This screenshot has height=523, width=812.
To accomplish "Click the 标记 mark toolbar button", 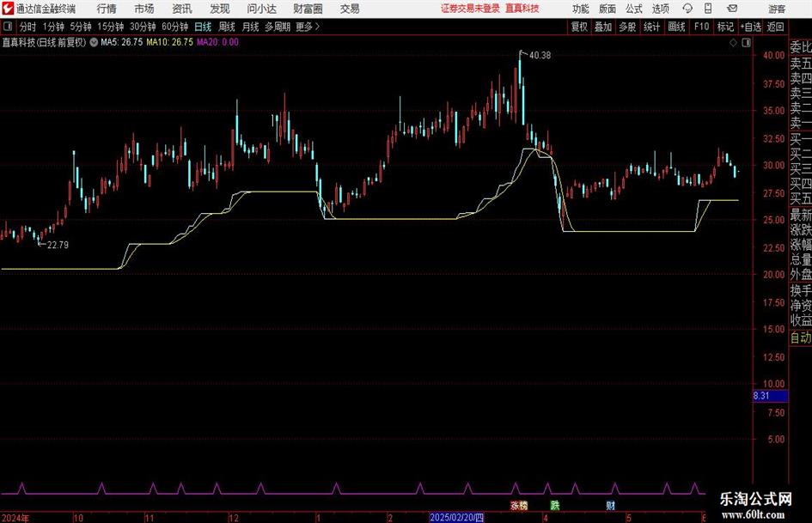I will pyautogui.click(x=725, y=27).
